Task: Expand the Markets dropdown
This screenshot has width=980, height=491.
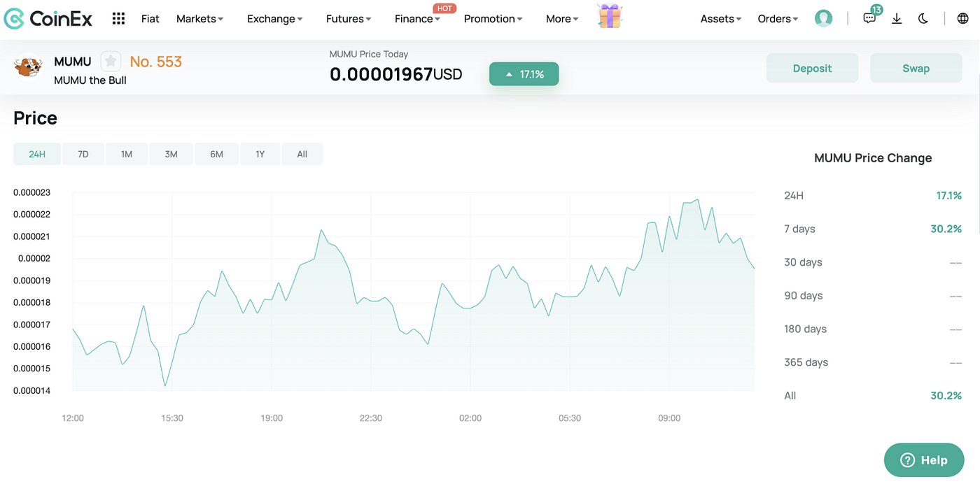Action: (199, 19)
